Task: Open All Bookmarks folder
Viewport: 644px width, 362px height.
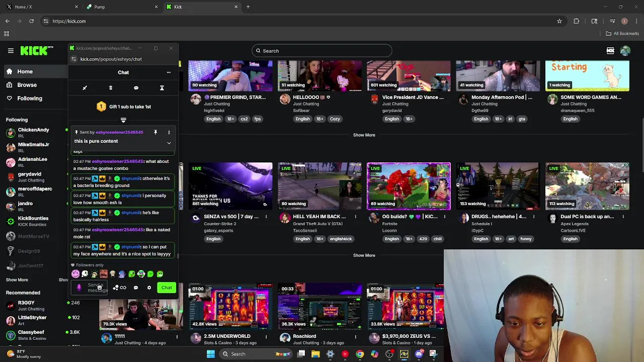Action: tap(622, 34)
